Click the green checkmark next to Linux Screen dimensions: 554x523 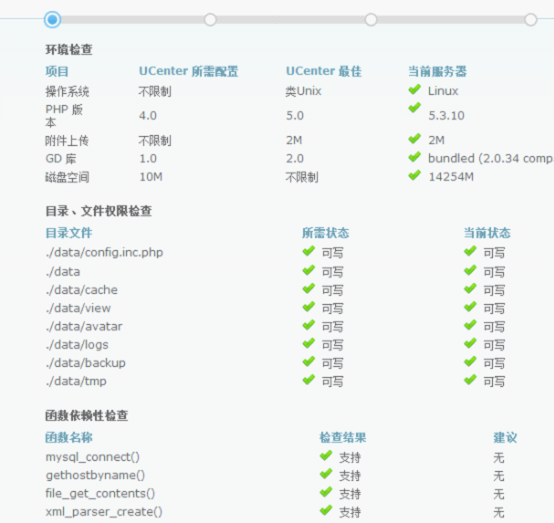414,90
